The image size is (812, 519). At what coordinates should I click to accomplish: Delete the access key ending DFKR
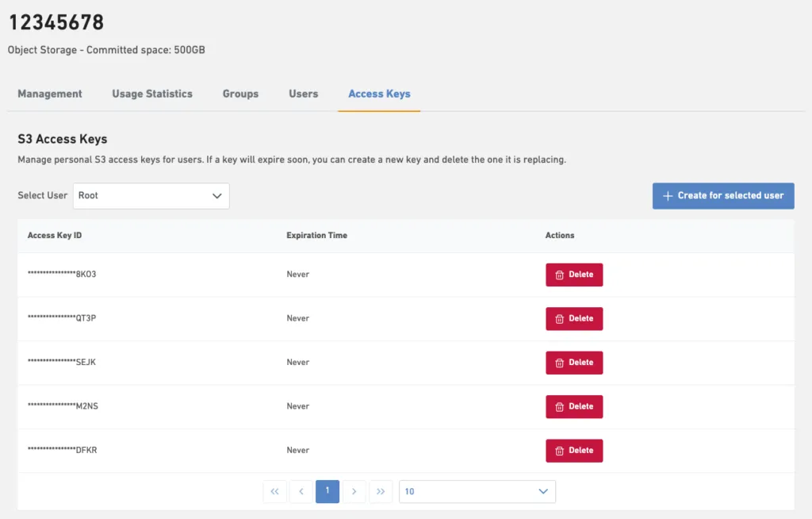(x=574, y=451)
